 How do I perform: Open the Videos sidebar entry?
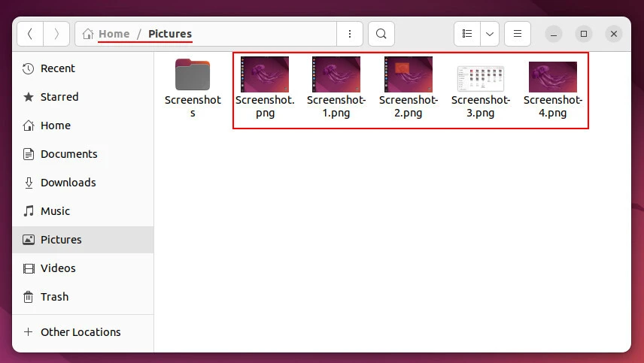pos(58,268)
